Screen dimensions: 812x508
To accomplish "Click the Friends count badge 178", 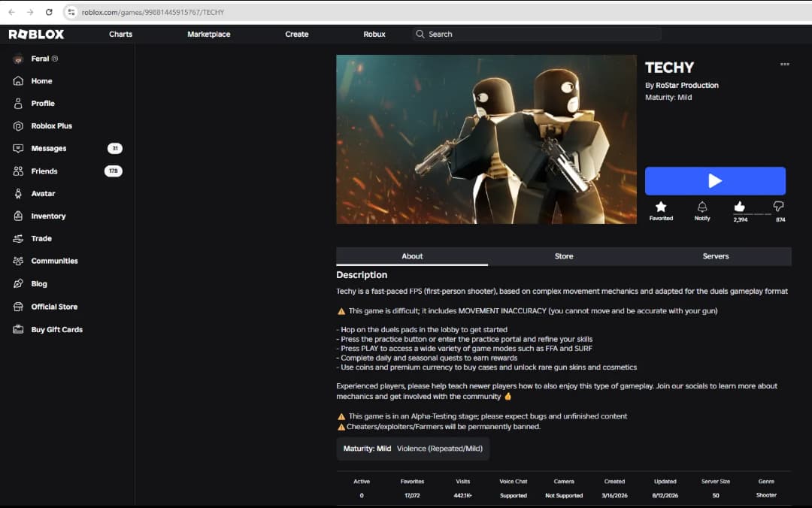I will tap(114, 171).
